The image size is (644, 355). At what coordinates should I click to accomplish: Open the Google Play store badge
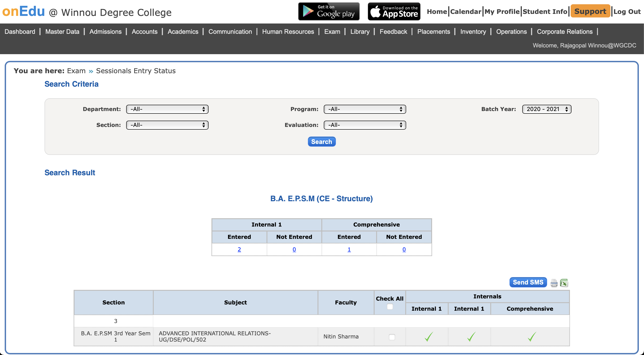pyautogui.click(x=329, y=11)
